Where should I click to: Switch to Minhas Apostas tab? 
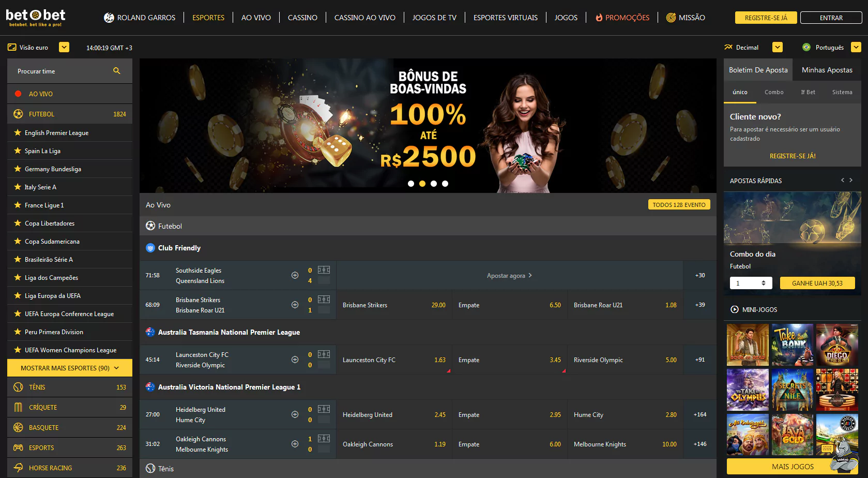(x=827, y=70)
